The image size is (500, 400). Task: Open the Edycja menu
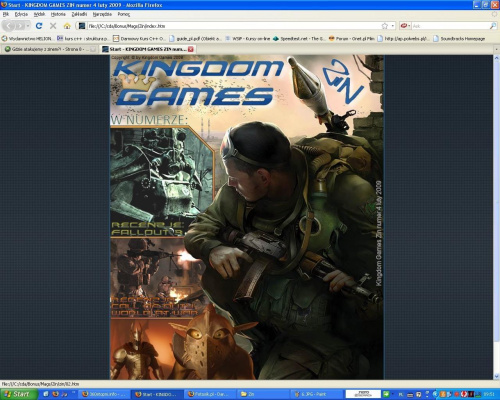[x=21, y=14]
